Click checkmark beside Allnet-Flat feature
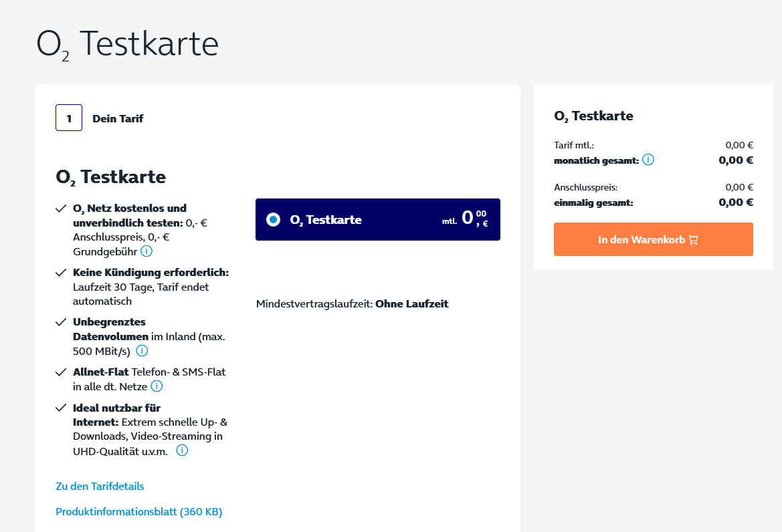The height and width of the screenshot is (532, 782). point(61,372)
